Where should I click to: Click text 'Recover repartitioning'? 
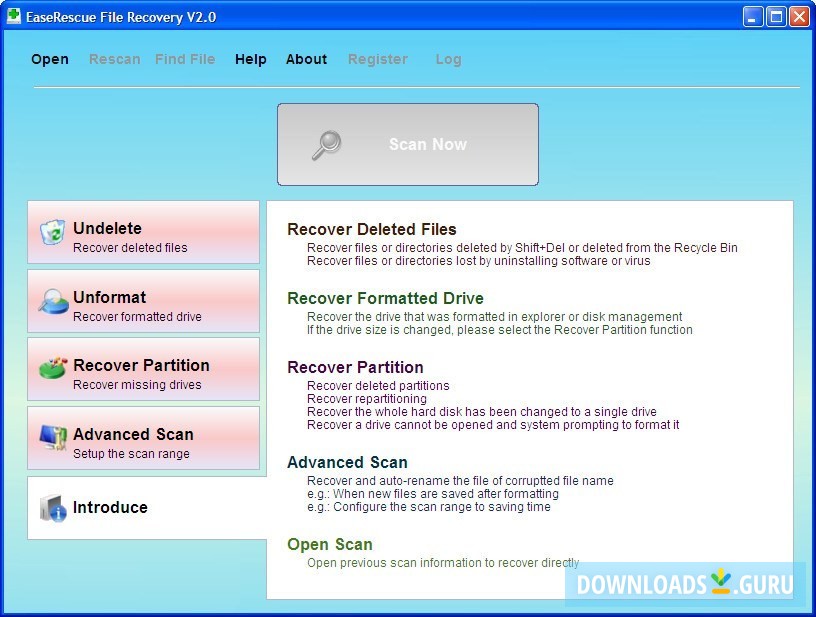click(x=366, y=399)
